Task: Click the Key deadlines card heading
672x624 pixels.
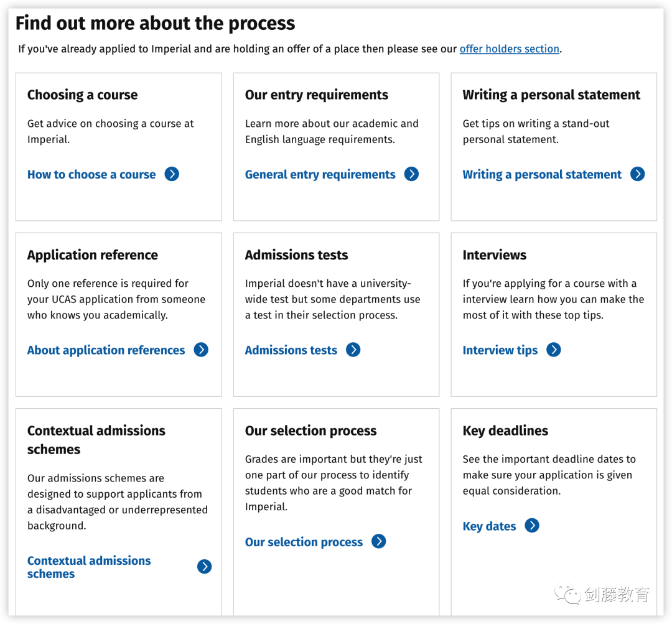Action: 505,431
